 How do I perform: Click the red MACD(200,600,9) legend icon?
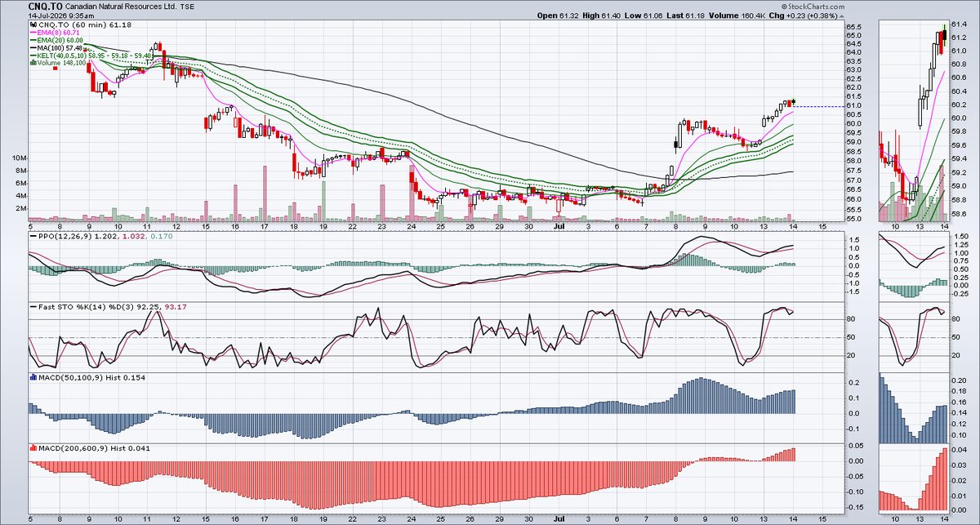(33, 448)
